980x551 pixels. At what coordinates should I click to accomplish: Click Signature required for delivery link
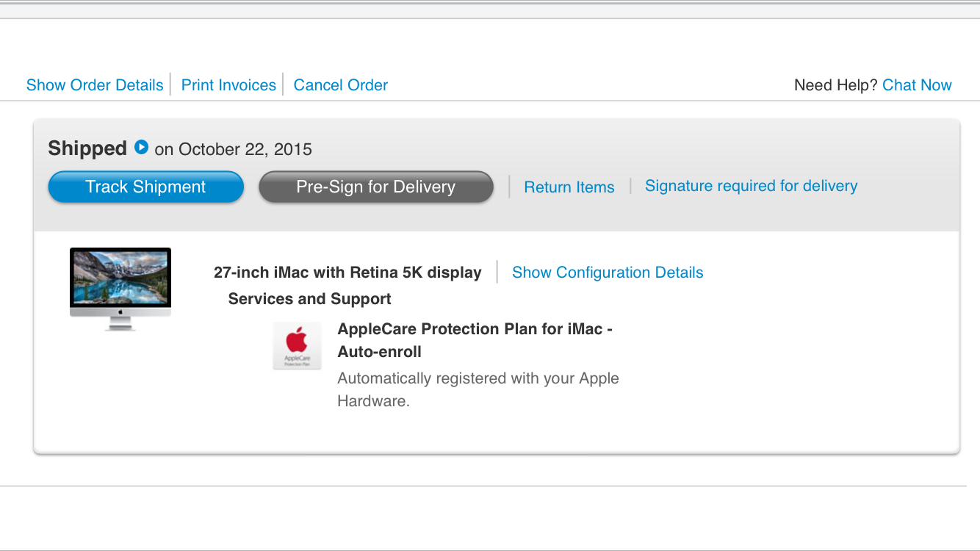[751, 186]
